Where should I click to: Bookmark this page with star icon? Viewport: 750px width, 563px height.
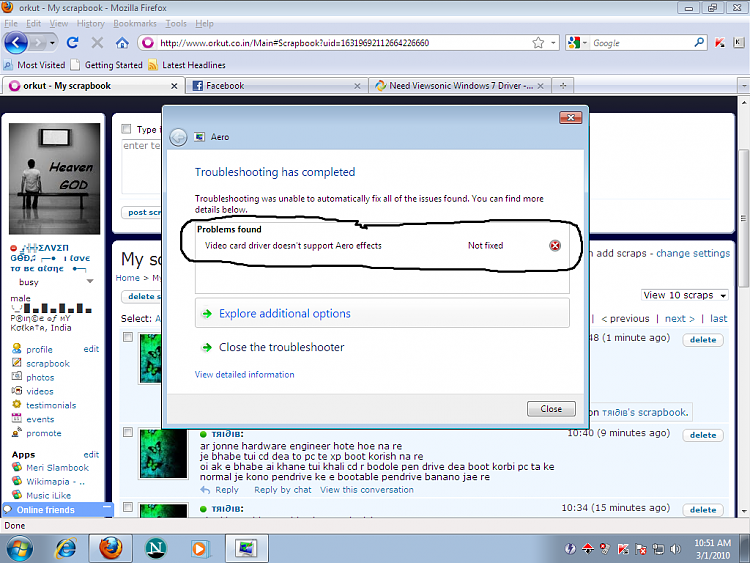[538, 43]
